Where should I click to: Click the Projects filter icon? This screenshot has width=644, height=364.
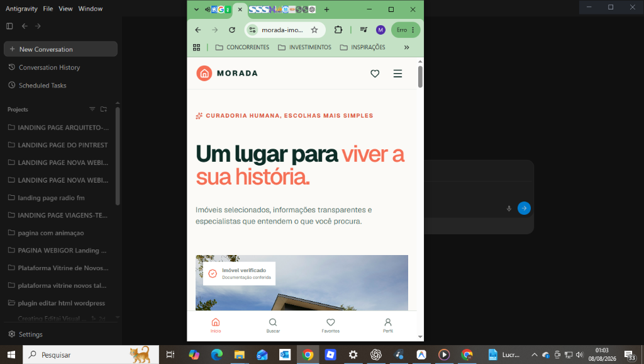tap(92, 109)
